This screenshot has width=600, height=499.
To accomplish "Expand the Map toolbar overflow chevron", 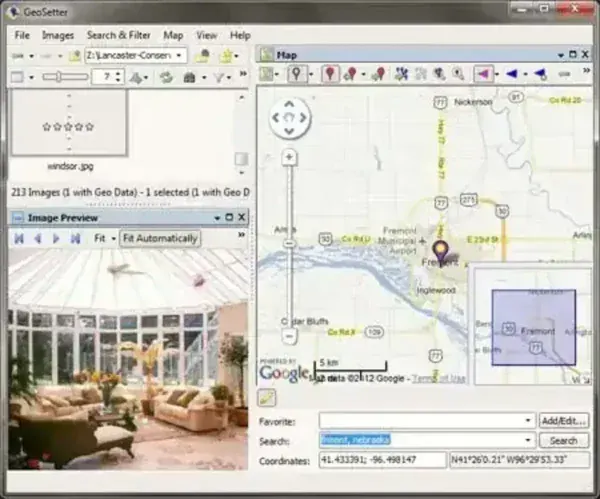I will pos(586,71).
